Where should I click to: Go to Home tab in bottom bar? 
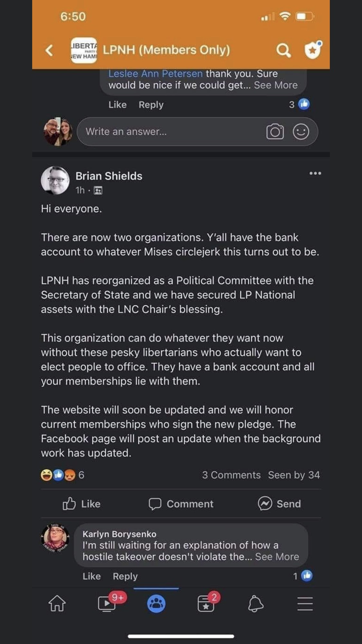click(57, 603)
